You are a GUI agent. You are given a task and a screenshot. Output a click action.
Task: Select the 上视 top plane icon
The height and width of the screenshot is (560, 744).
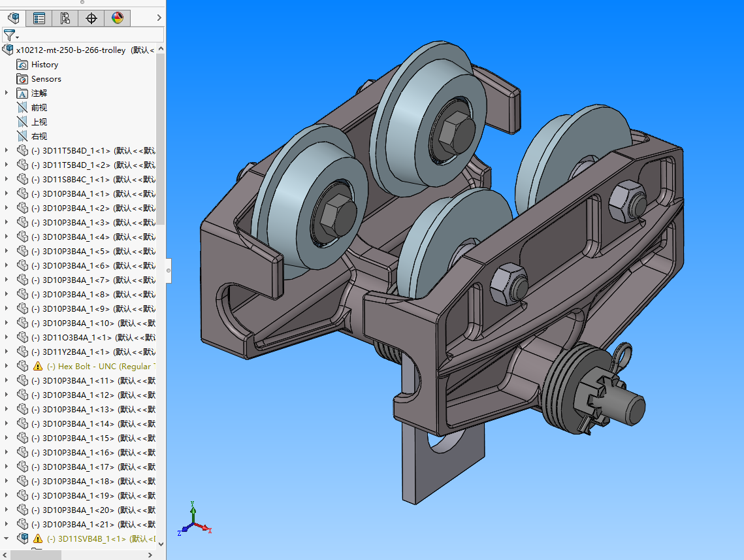click(22, 122)
